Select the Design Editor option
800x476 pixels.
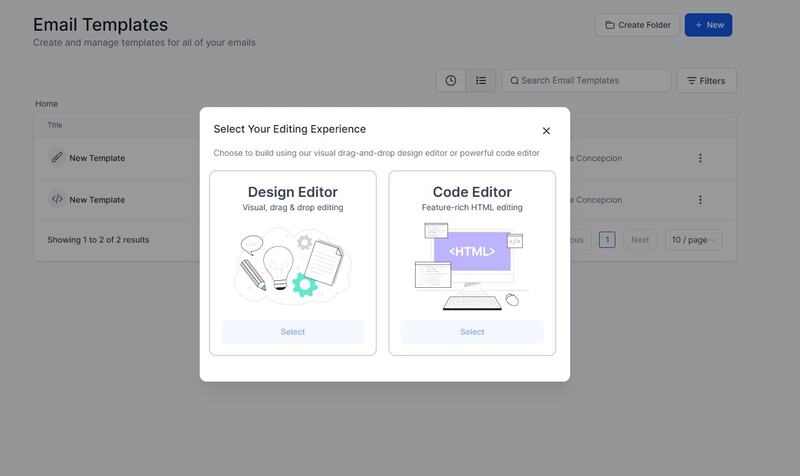[292, 332]
